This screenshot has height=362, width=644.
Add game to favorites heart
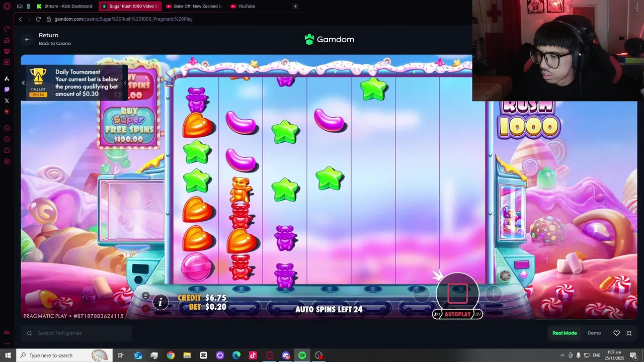click(x=616, y=333)
